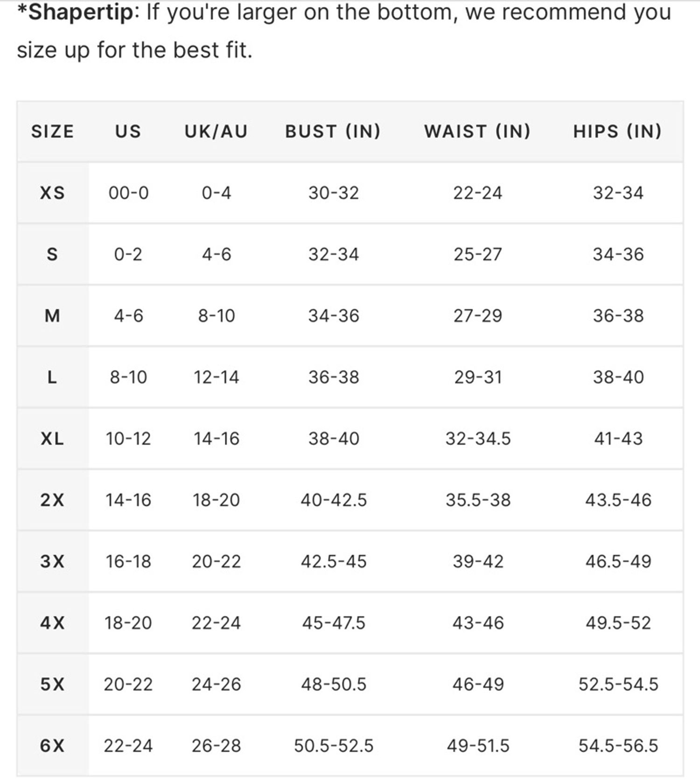Click the SIZE column header
700x783 pixels.
point(52,132)
